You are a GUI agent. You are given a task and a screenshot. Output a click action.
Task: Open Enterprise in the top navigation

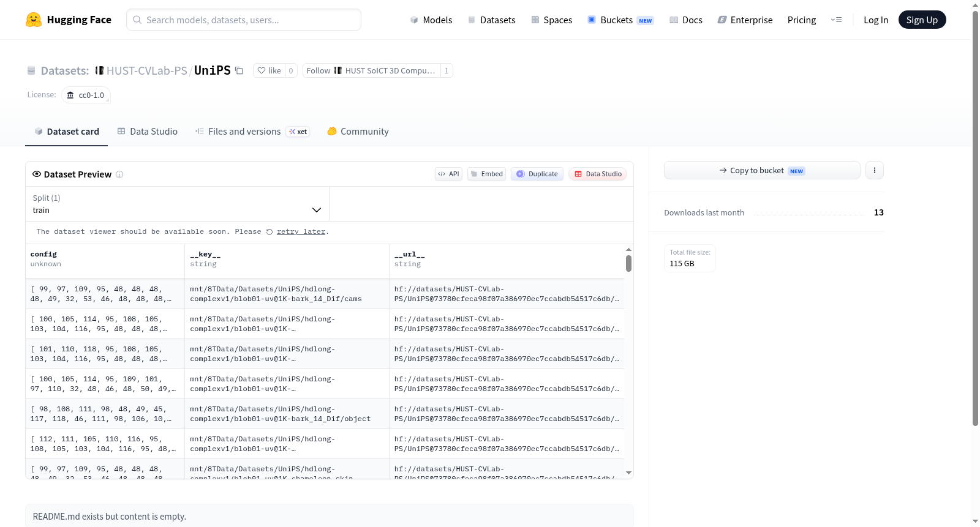(745, 20)
